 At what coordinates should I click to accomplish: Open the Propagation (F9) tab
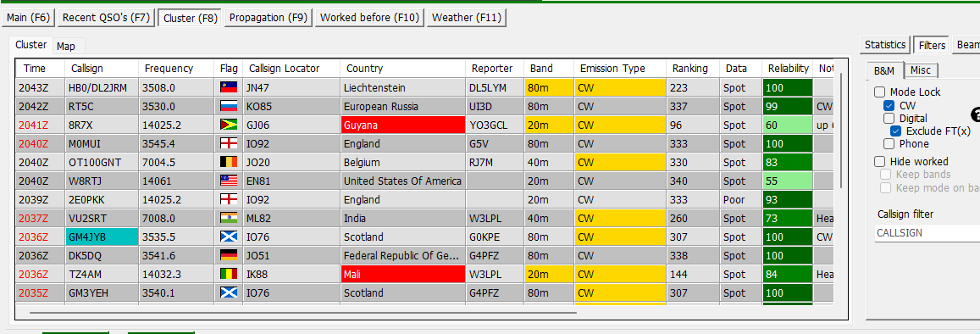pos(269,18)
